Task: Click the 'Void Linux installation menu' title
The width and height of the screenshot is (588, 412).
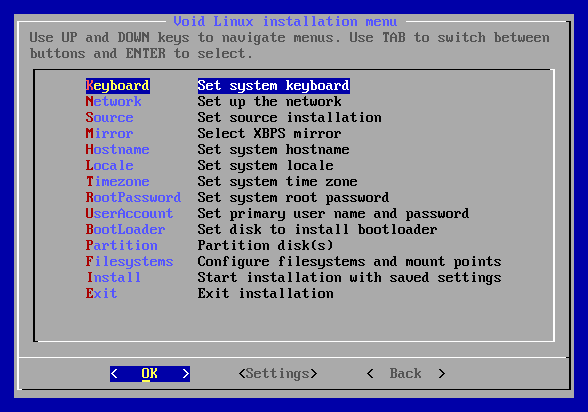Action: (285, 21)
